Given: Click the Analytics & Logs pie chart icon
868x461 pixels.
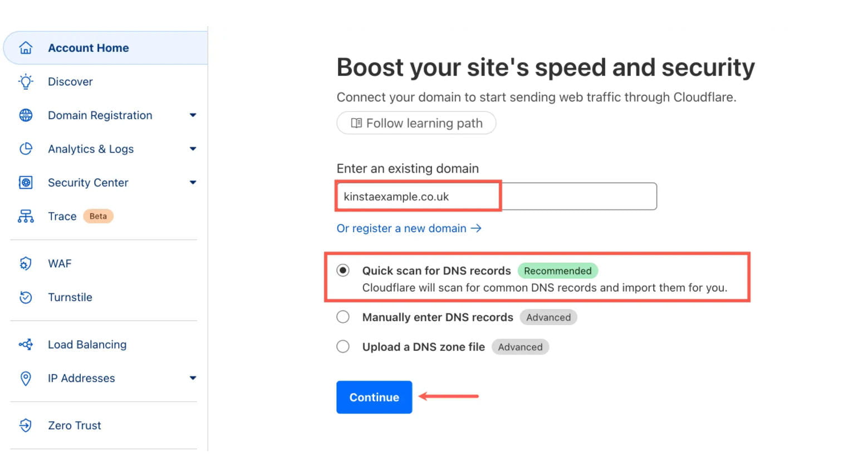Looking at the screenshot, I should coord(26,149).
